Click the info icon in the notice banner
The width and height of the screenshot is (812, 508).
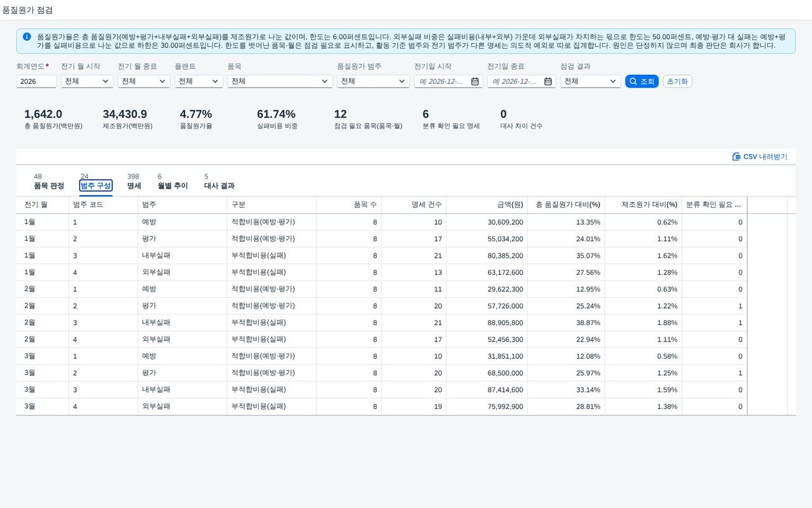(27, 37)
